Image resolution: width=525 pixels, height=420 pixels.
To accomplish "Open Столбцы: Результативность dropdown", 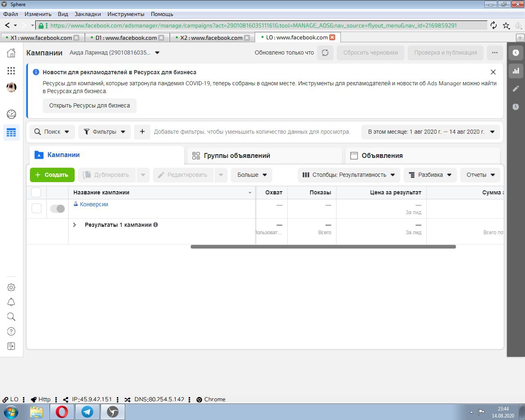I will coord(349,175).
